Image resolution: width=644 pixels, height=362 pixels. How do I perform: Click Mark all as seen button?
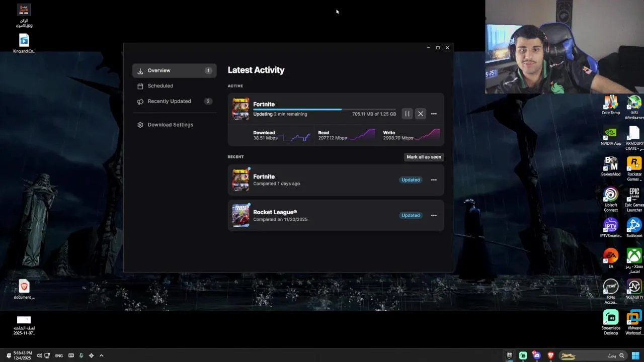(x=424, y=157)
